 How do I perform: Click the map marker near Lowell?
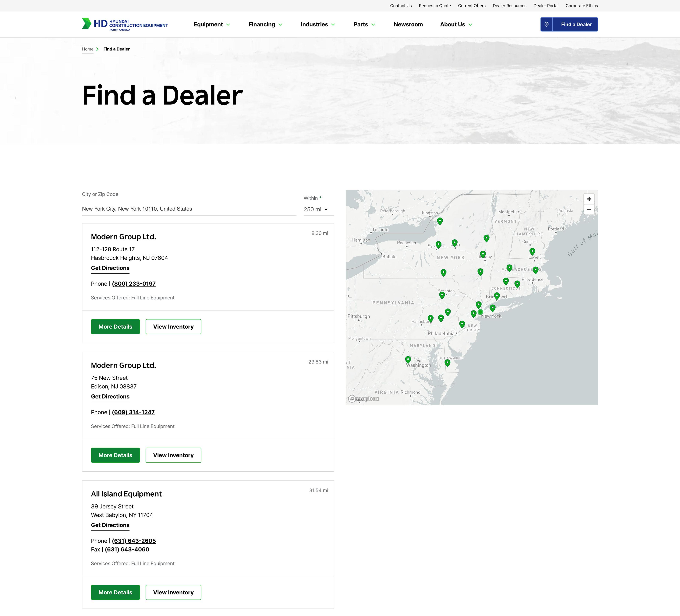(532, 252)
